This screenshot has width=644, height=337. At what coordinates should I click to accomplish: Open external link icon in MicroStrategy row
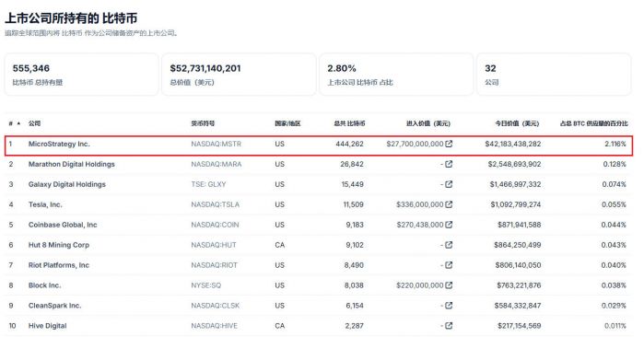coord(449,144)
